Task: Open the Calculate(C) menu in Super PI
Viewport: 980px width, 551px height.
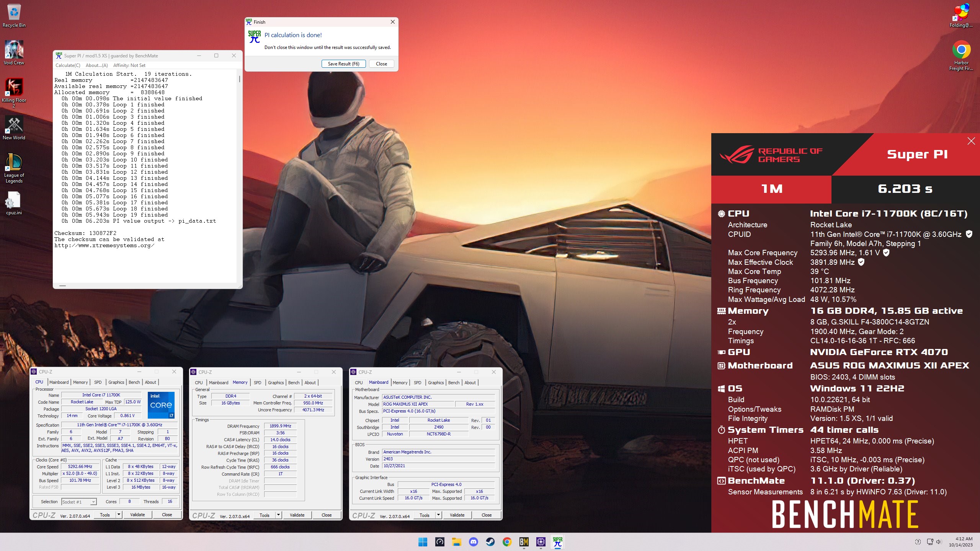Action: pyautogui.click(x=68, y=65)
